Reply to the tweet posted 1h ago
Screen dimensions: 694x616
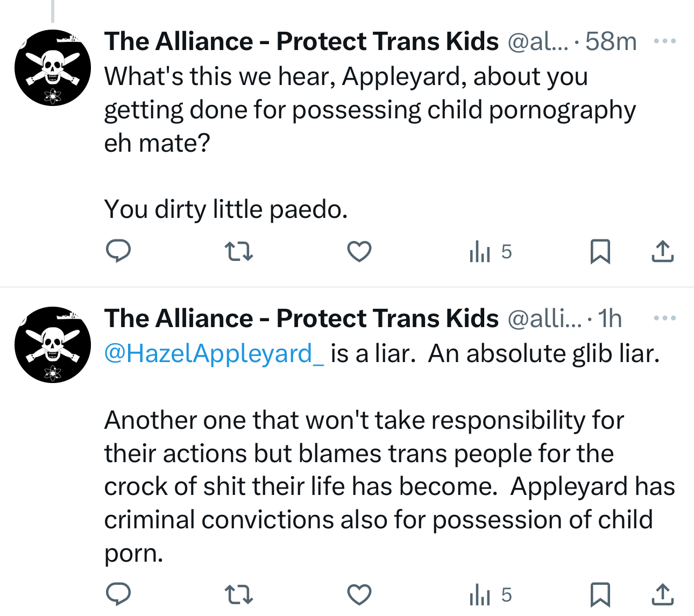coord(118,594)
